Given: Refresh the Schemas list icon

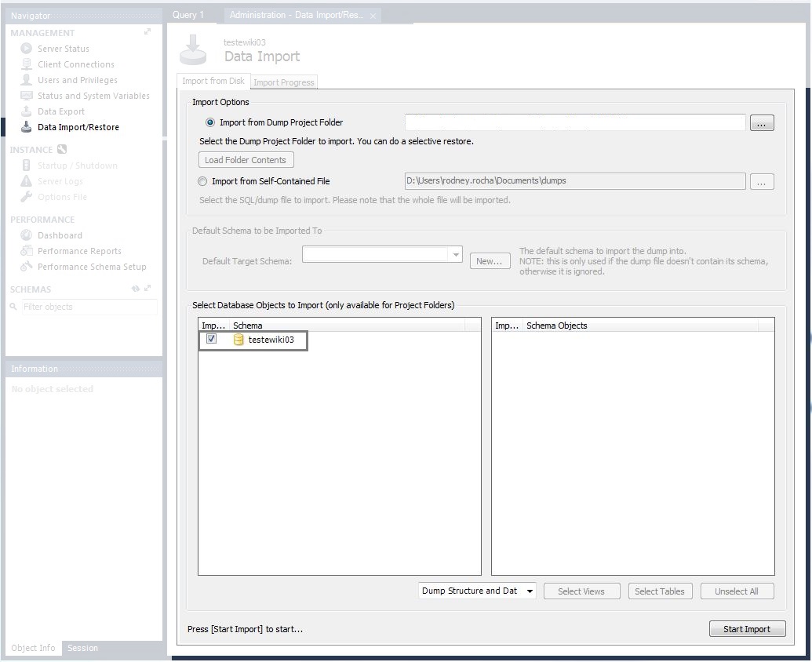Looking at the screenshot, I should pos(136,289).
